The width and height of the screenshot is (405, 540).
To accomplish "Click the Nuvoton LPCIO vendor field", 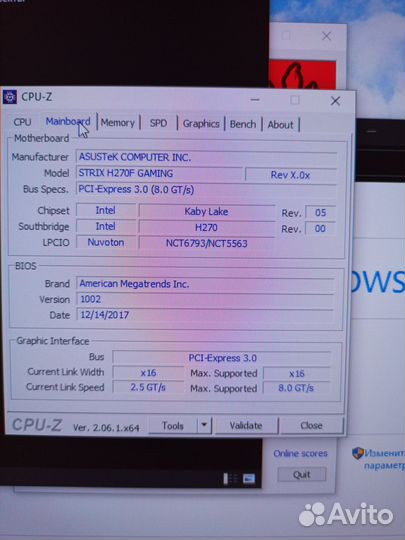I will click(x=106, y=242).
